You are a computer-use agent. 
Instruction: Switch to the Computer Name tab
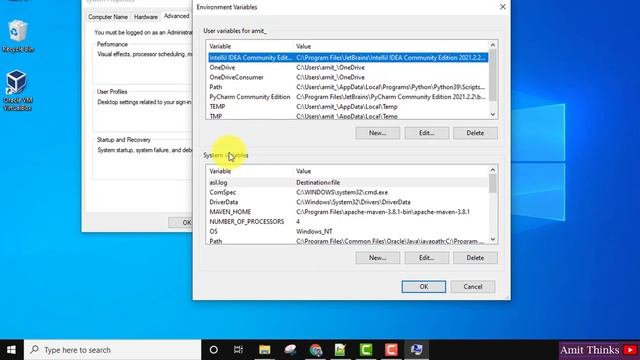108,17
